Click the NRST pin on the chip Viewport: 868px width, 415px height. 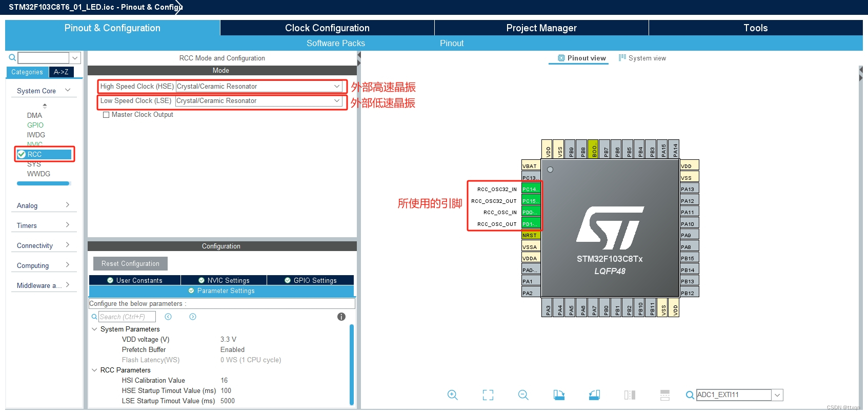pos(531,235)
